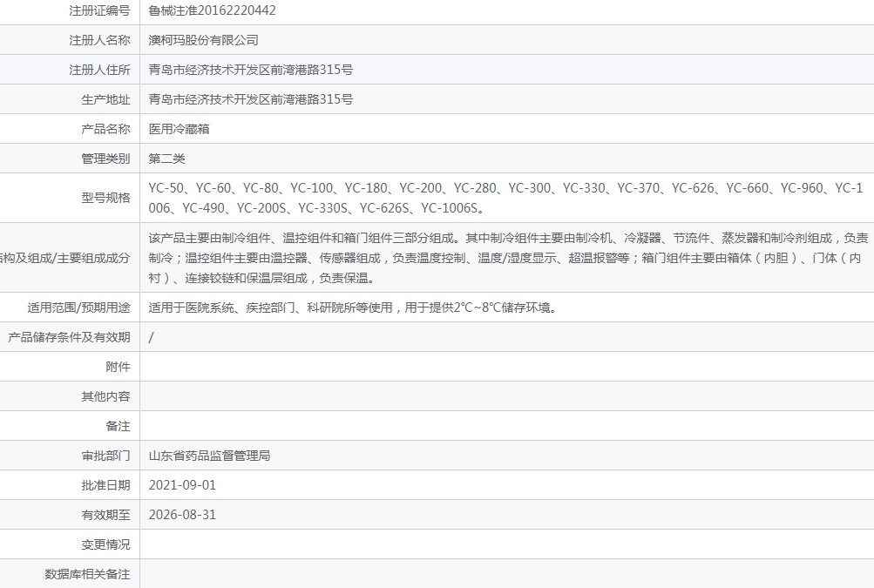The height and width of the screenshot is (588, 874).
Task: Click the product structure description paragraph
Action: click(x=508, y=258)
